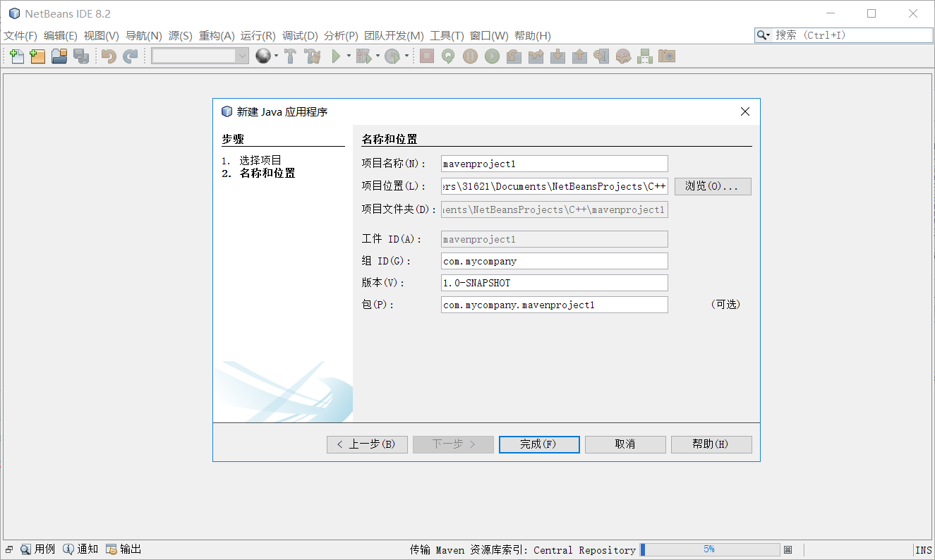Expand the Debug Project dropdown arrow
Screen dimensions: 935x560
click(378, 56)
